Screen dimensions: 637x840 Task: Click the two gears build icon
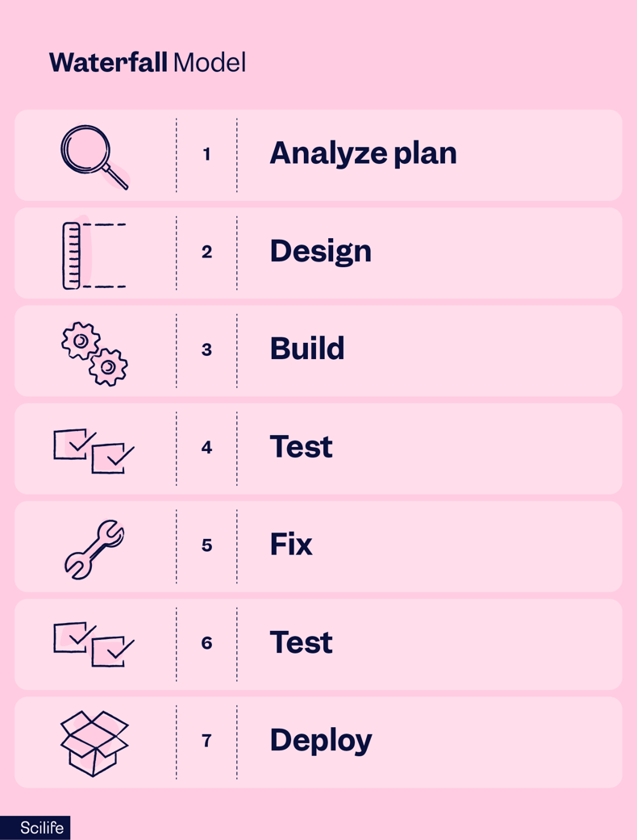click(x=94, y=353)
